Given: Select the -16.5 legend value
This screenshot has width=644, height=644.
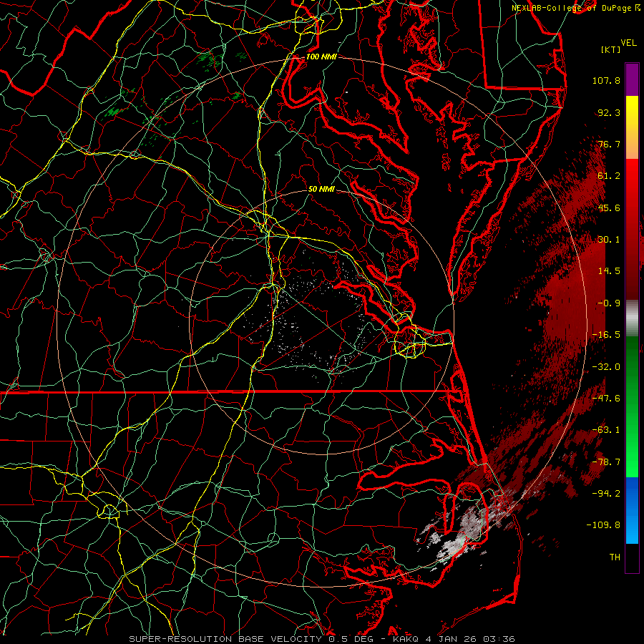Looking at the screenshot, I should (x=606, y=335).
